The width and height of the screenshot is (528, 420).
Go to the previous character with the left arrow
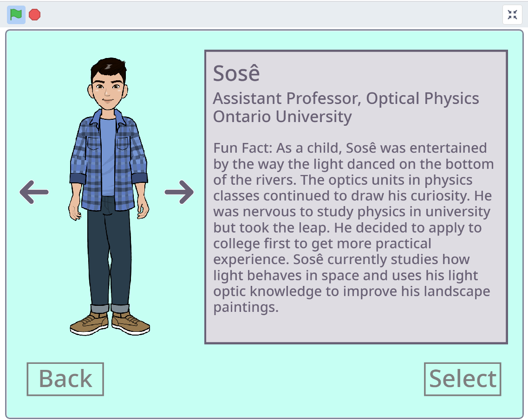[x=34, y=192]
